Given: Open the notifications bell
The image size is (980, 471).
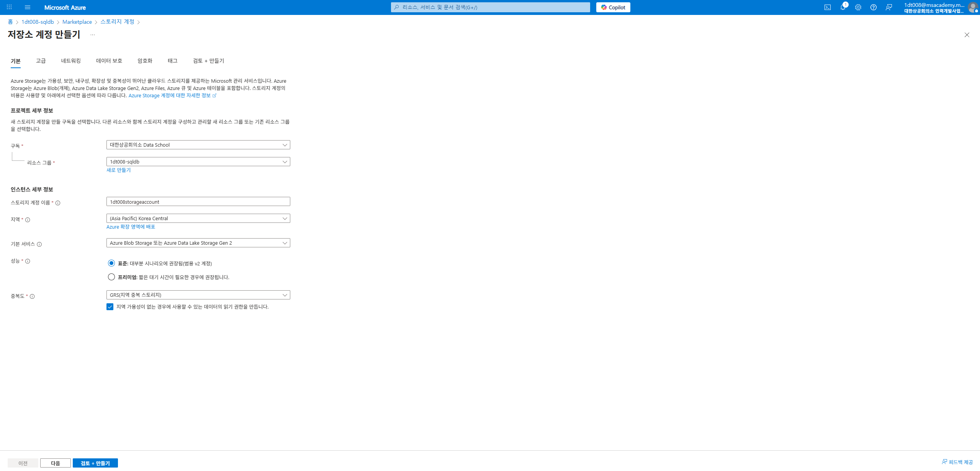Looking at the screenshot, I should pyautogui.click(x=843, y=7).
